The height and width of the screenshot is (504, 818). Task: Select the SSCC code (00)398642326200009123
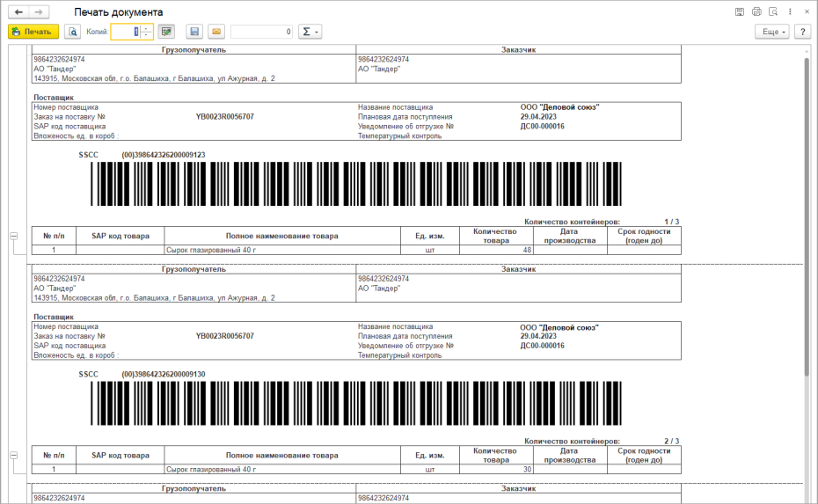[x=164, y=155]
